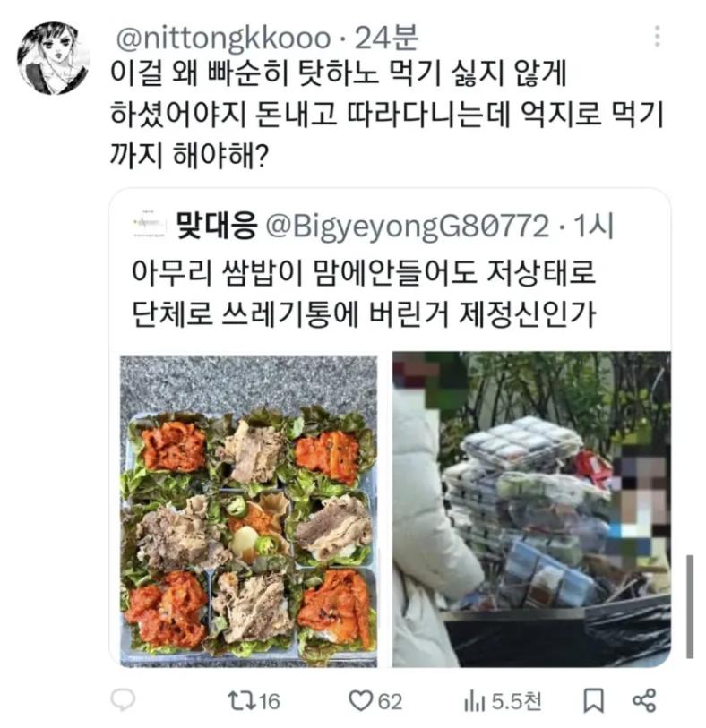The image size is (706, 728).
Task: Click the retweet icon showing 16
Action: pos(241,700)
